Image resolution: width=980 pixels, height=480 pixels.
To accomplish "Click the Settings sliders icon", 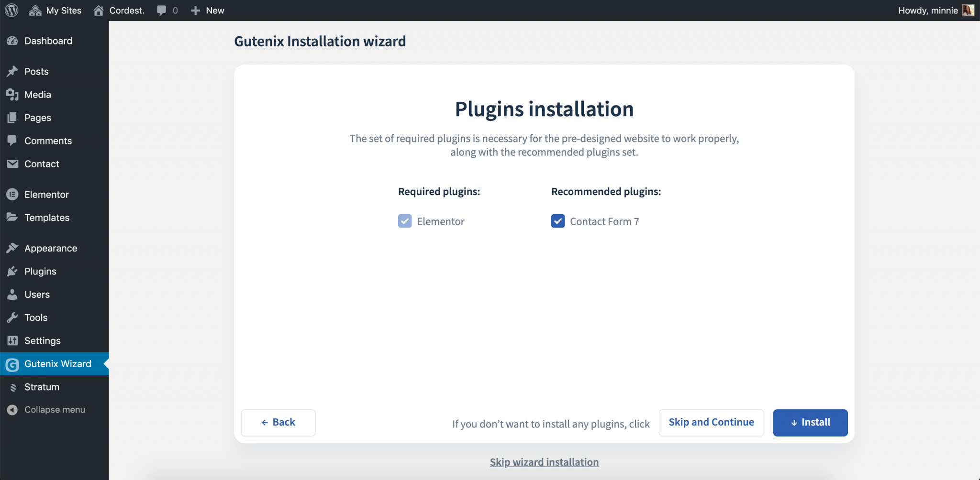I will pyautogui.click(x=12, y=341).
